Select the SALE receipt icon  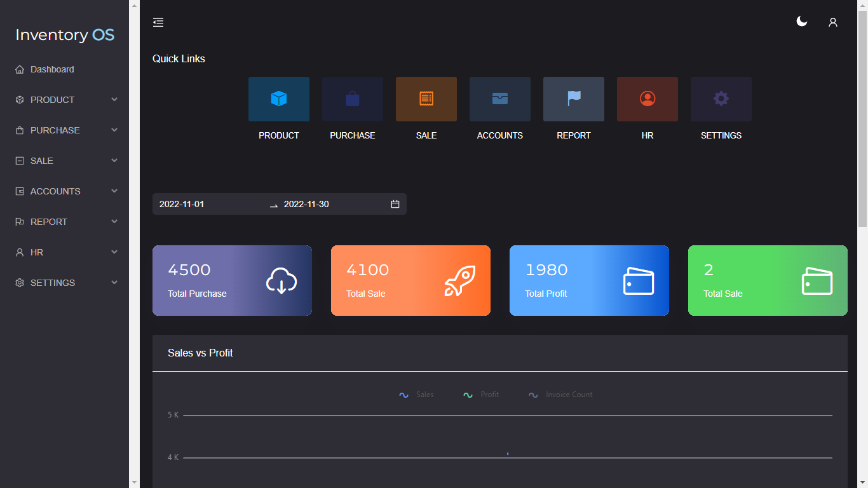[426, 98]
